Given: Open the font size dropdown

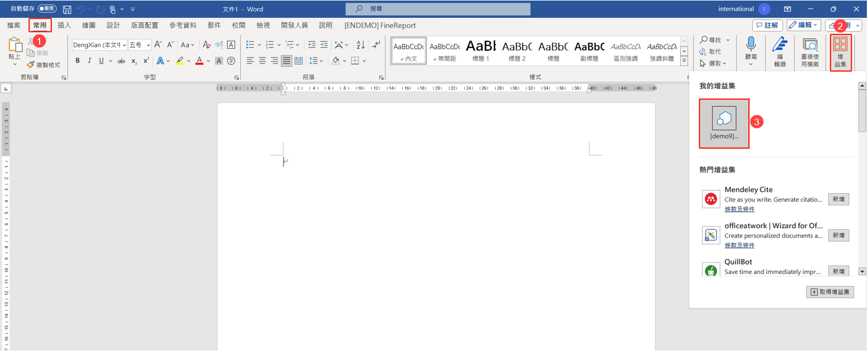Looking at the screenshot, I should (x=149, y=45).
